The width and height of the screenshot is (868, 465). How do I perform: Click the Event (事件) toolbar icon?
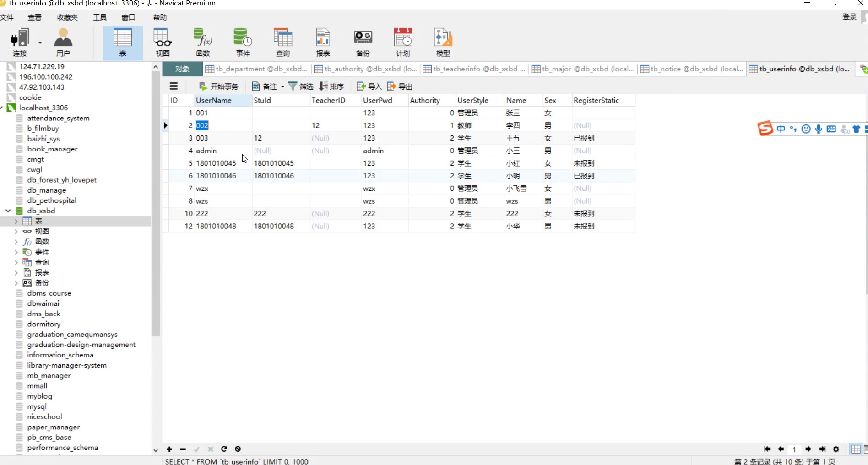coord(243,42)
